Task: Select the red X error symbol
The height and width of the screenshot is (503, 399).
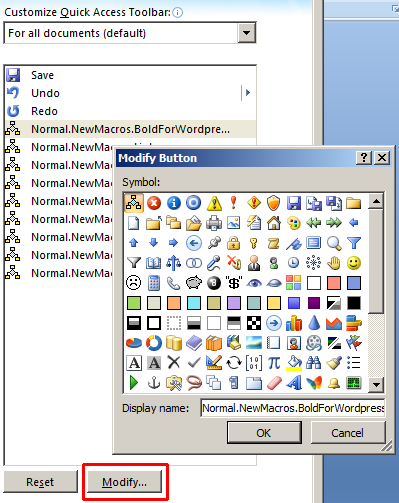Action: pos(154,203)
